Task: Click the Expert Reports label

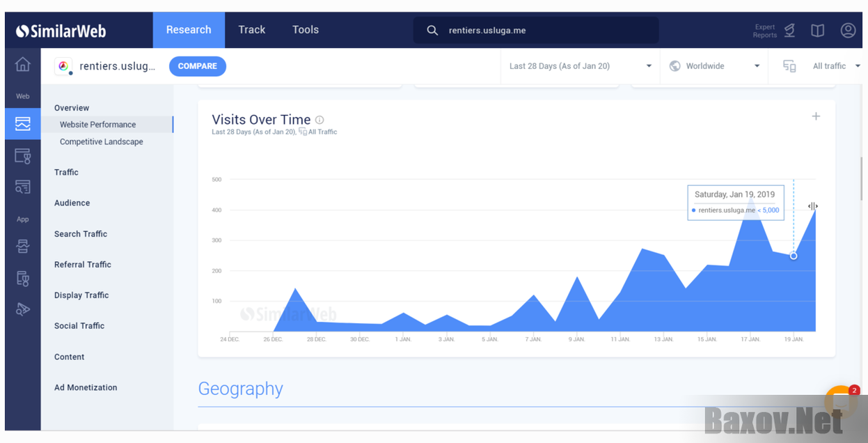Action: pyautogui.click(x=765, y=31)
